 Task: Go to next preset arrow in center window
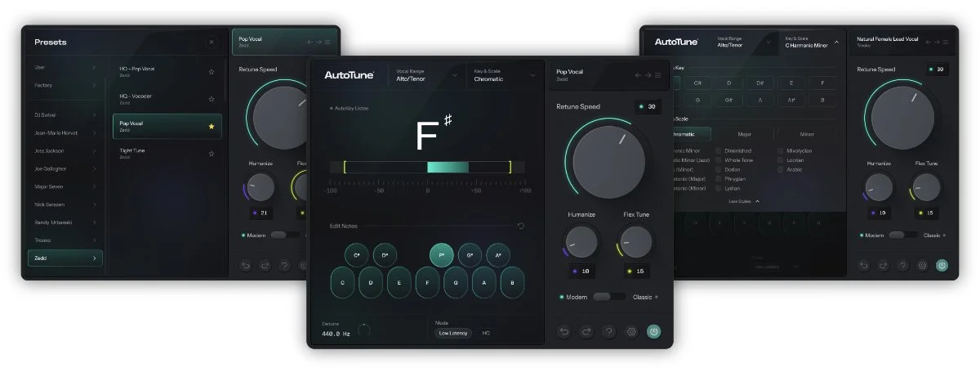647,75
